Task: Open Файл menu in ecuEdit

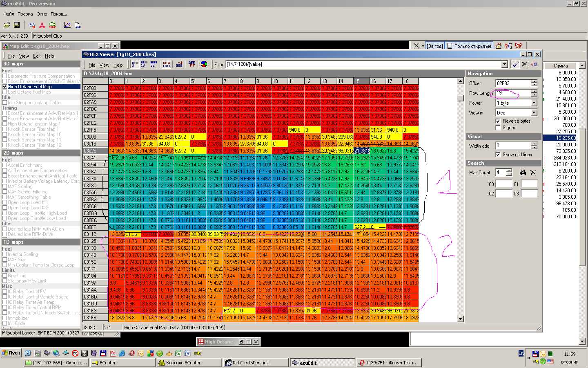Action: click(9, 14)
